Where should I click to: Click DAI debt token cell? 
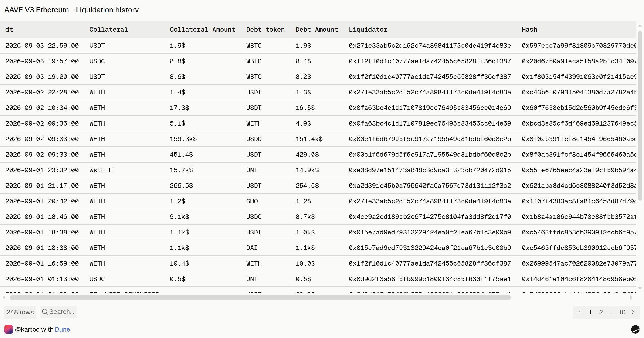coord(252,248)
